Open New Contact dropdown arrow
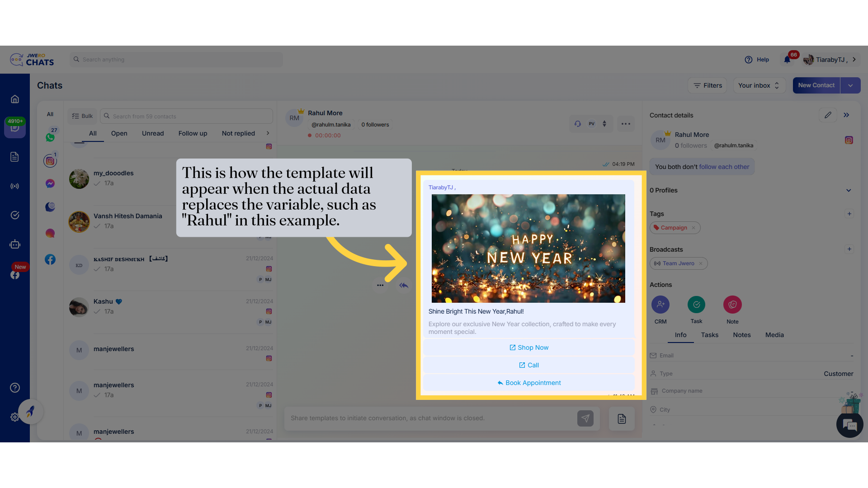This screenshot has width=868, height=488. [850, 85]
